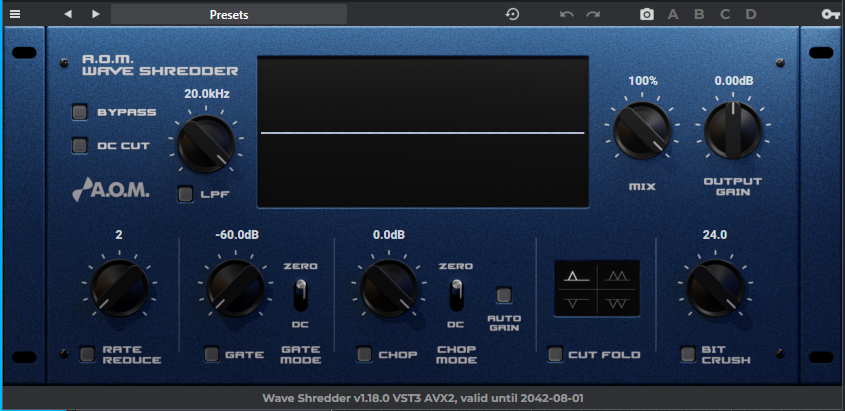Click the camera snapshot icon
845x411 pixels.
[x=647, y=15]
